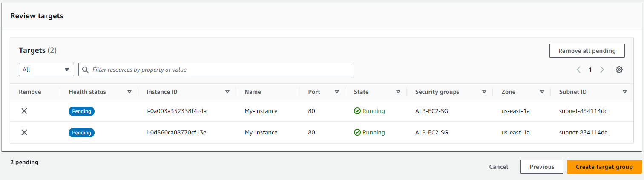
Task: Open the All filter dropdown
Action: tap(46, 70)
